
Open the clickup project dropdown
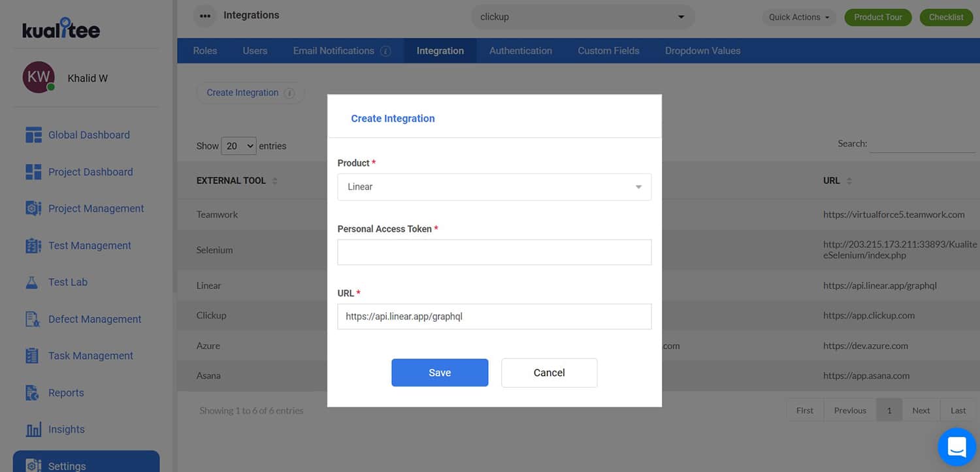(x=583, y=17)
